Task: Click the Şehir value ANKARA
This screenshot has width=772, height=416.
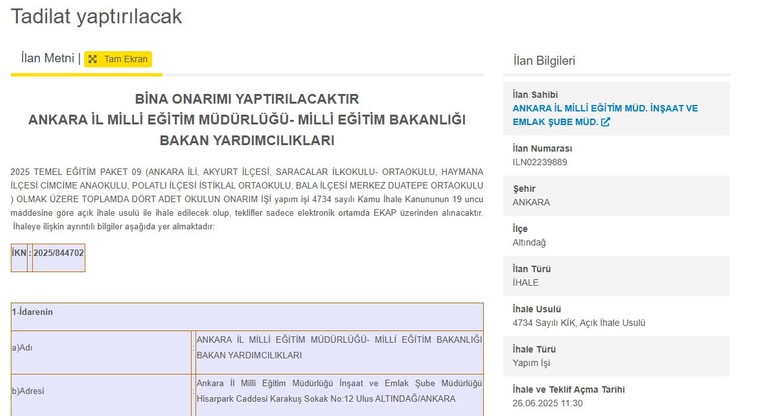Action: tap(531, 202)
